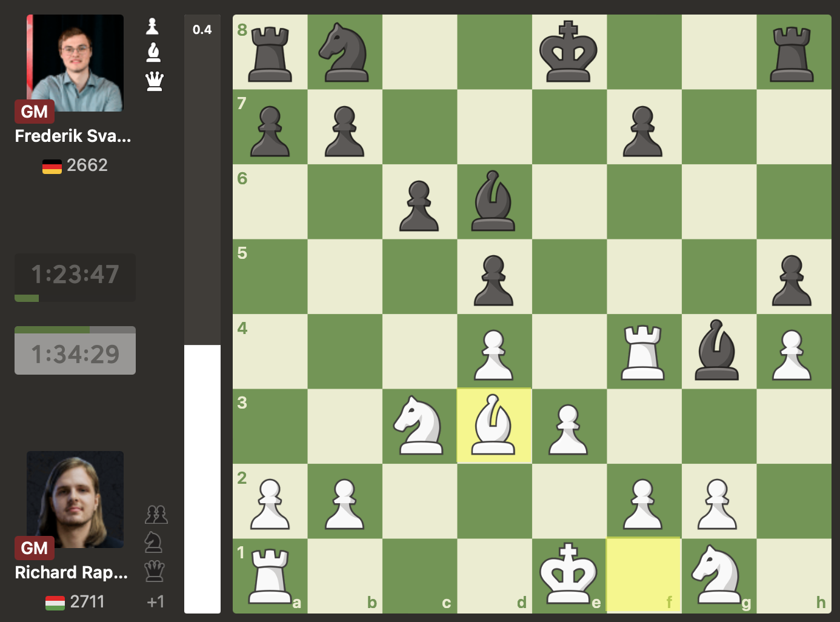Pick the white pawn on b2
This screenshot has width=840, height=622.
[x=344, y=504]
